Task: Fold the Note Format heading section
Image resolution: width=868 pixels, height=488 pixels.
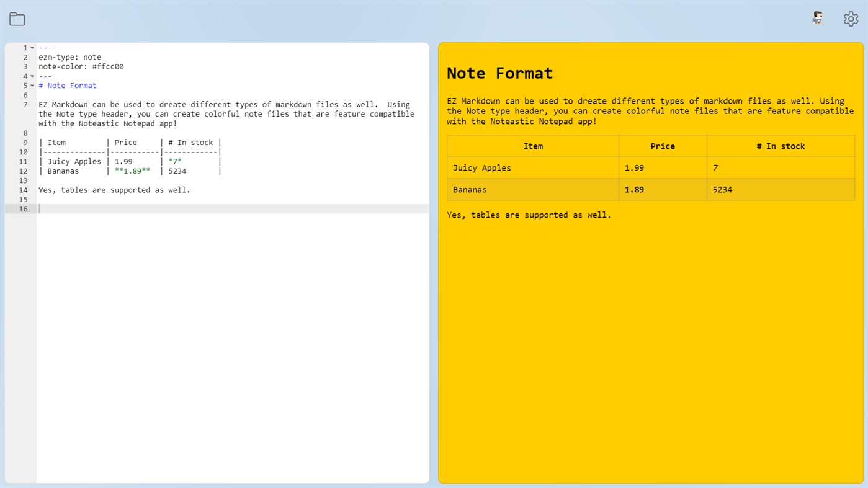Action: 32,85
